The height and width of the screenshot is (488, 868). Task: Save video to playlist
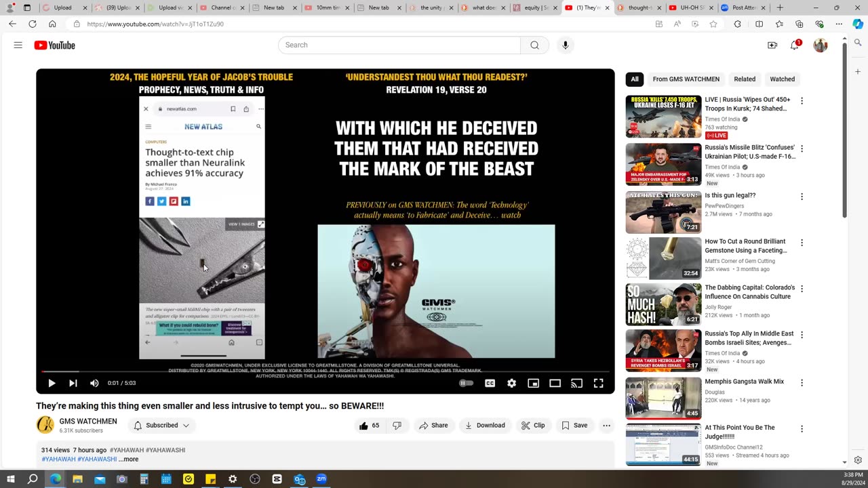pyautogui.click(x=574, y=426)
